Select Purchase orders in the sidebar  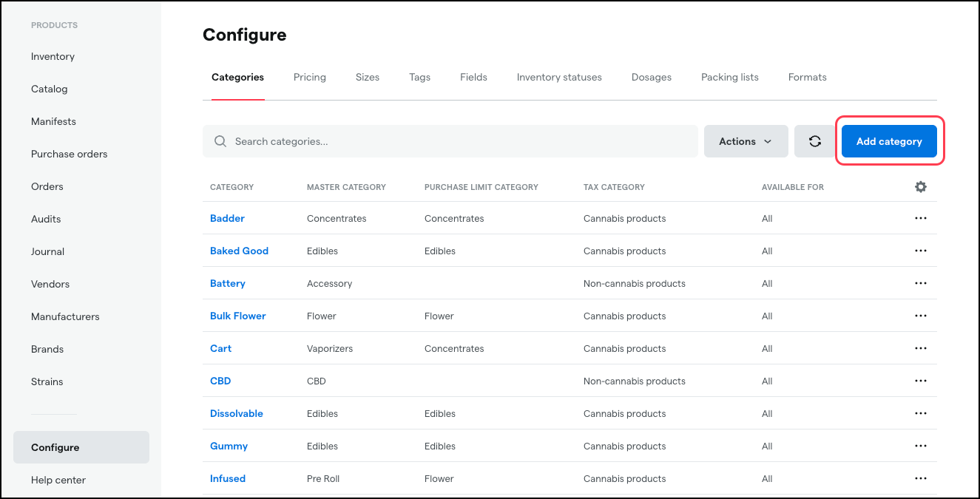click(69, 154)
